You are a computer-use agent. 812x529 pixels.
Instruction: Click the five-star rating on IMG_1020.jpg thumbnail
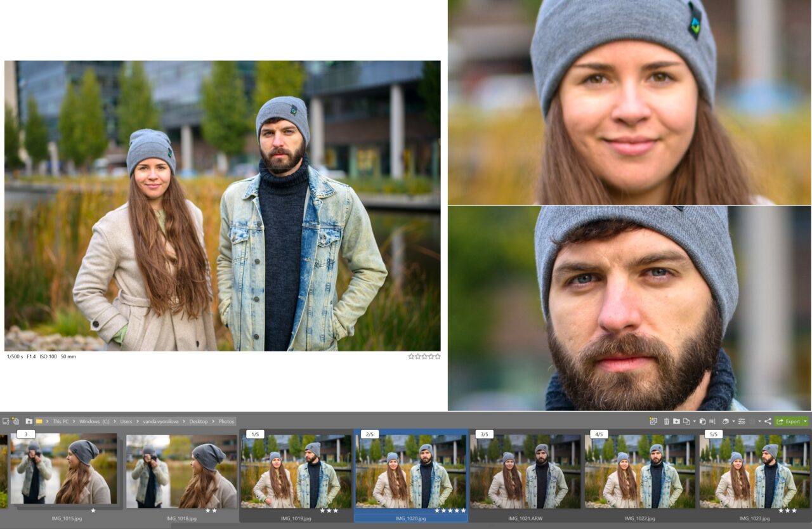coord(450,510)
